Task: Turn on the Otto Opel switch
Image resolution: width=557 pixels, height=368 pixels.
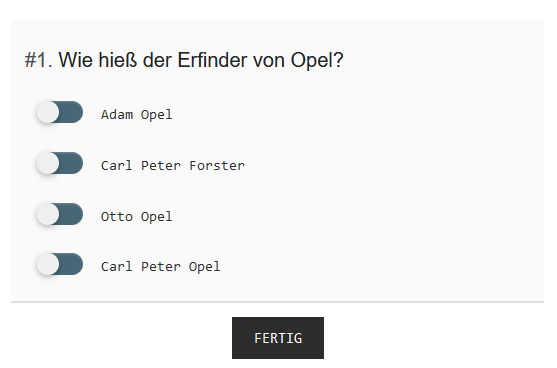Action: [60, 214]
